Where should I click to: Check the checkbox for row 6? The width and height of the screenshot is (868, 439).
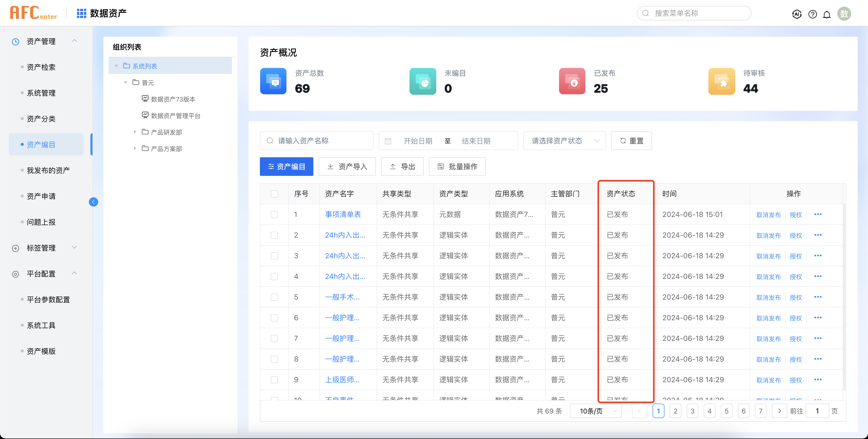click(274, 318)
